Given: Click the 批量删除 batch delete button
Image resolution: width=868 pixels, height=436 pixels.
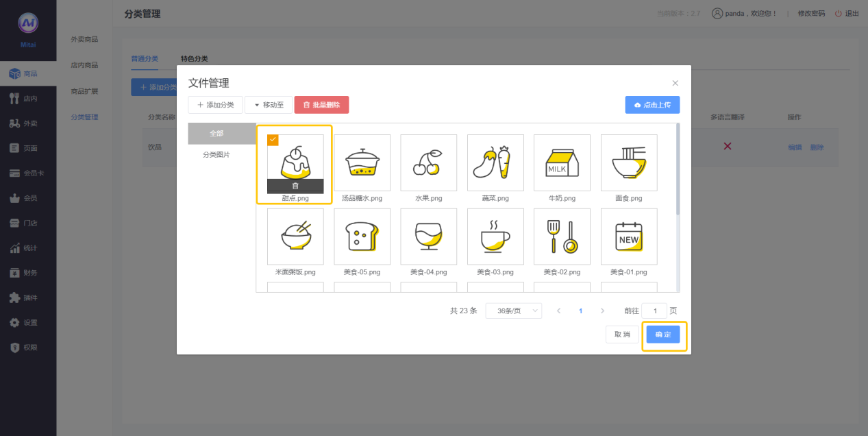Looking at the screenshot, I should [x=321, y=105].
